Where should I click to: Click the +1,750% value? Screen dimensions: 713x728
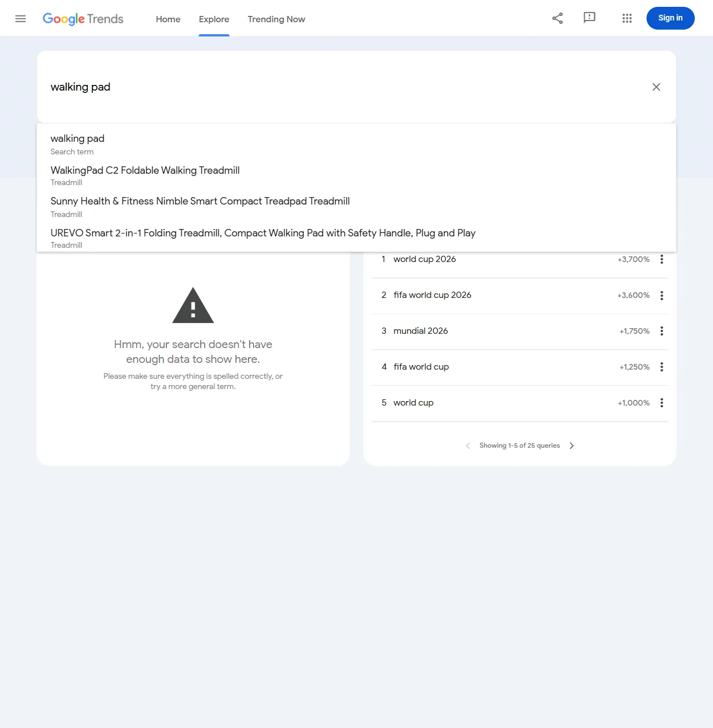tap(634, 331)
